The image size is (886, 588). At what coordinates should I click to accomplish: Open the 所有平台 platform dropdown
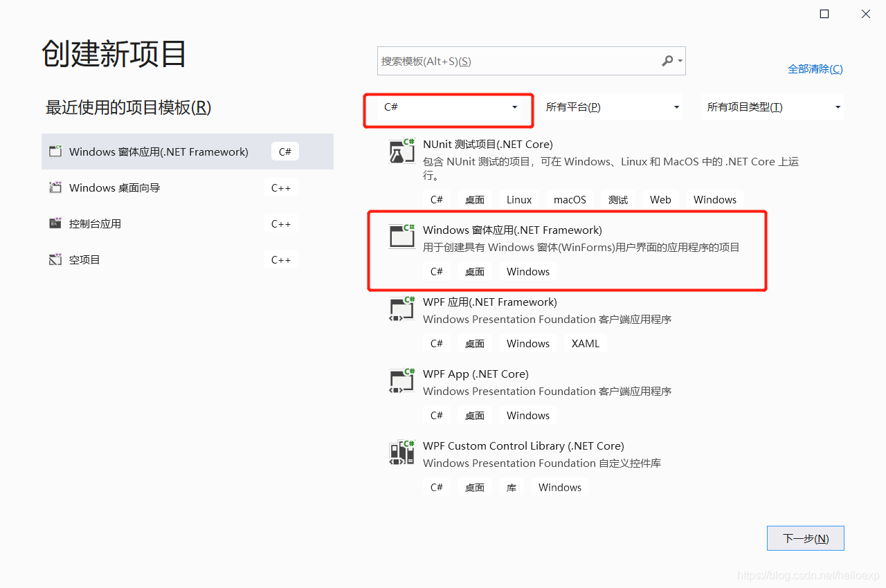676,107
